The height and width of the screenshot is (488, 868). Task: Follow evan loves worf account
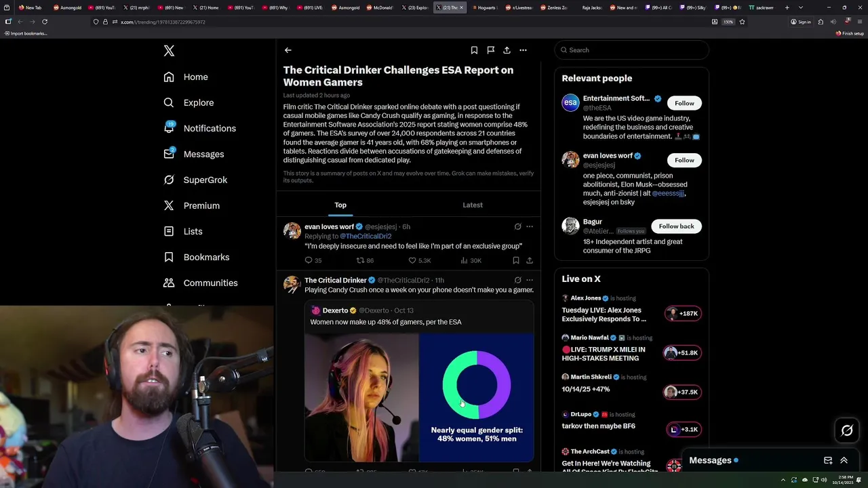tap(684, 160)
